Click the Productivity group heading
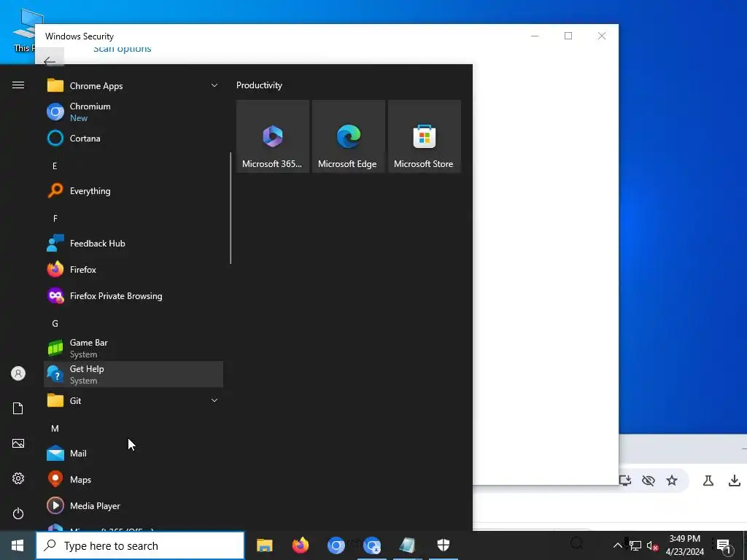Image resolution: width=747 pixels, height=560 pixels. (x=259, y=85)
